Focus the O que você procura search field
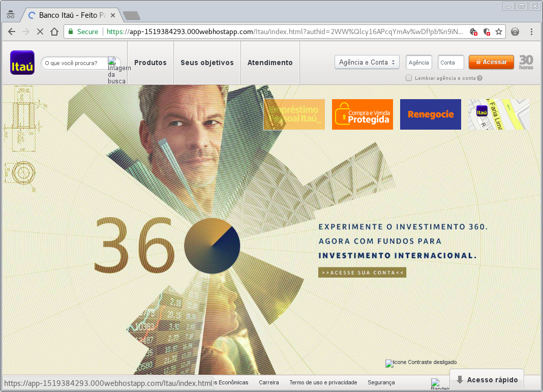This screenshot has width=543, height=392. 74,63
